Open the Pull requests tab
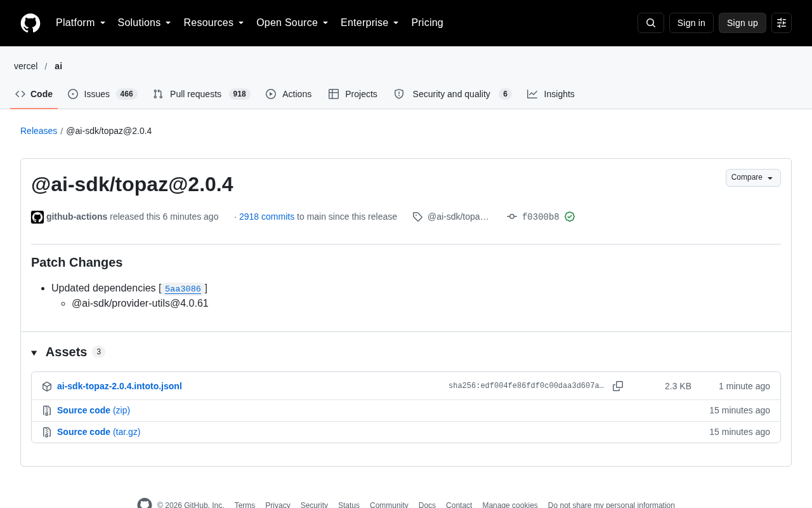Viewport: 812px width, 508px height. (x=202, y=94)
